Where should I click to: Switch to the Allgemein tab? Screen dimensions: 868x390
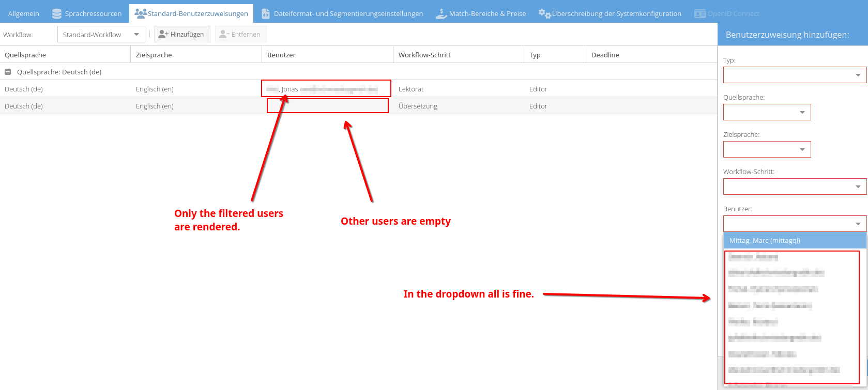pos(24,14)
